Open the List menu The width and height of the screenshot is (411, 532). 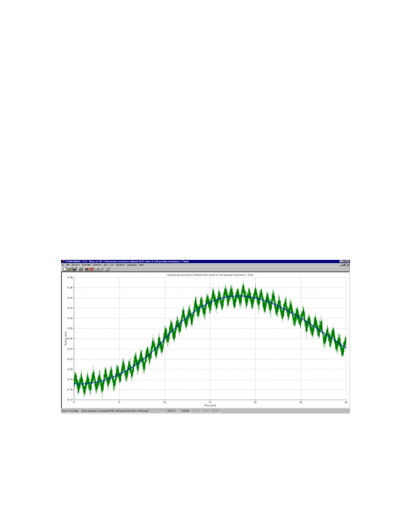pyautogui.click(x=112, y=265)
